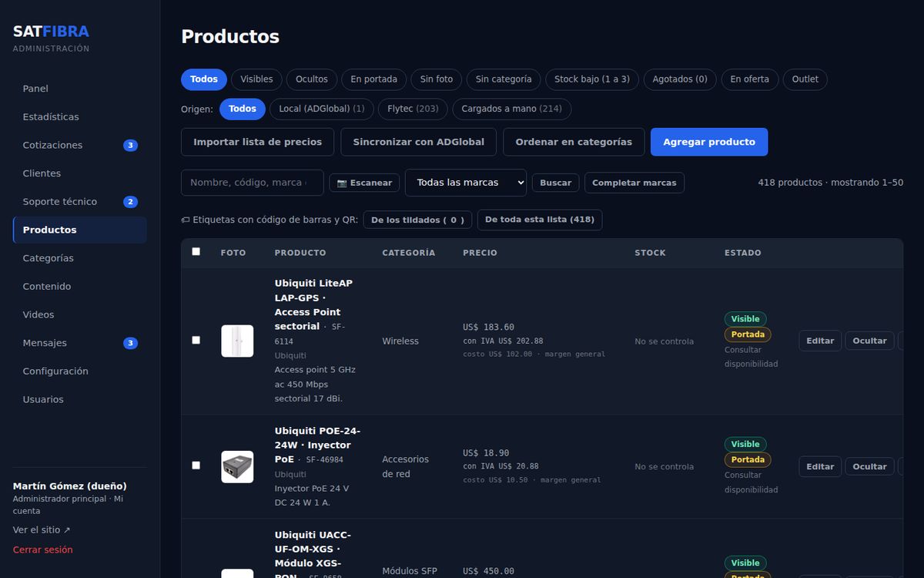Select the Todos origin filter
924x578 pixels.
click(243, 109)
